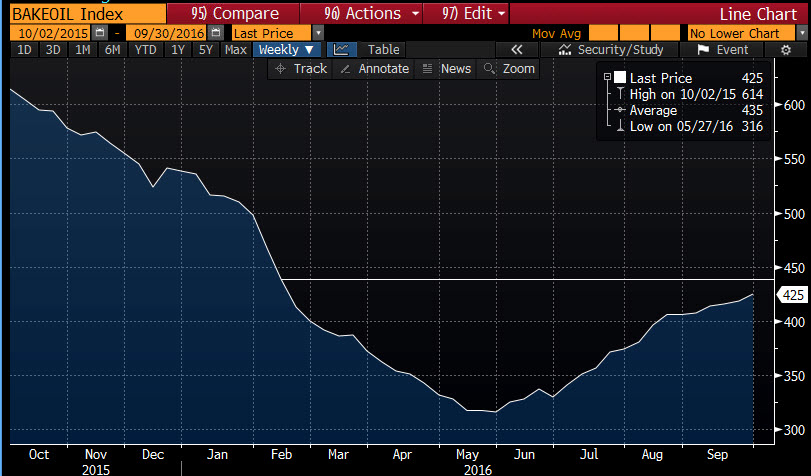Click the double-chevron collapse toolbar icon
The height and width of the screenshot is (476, 811).
517,49
